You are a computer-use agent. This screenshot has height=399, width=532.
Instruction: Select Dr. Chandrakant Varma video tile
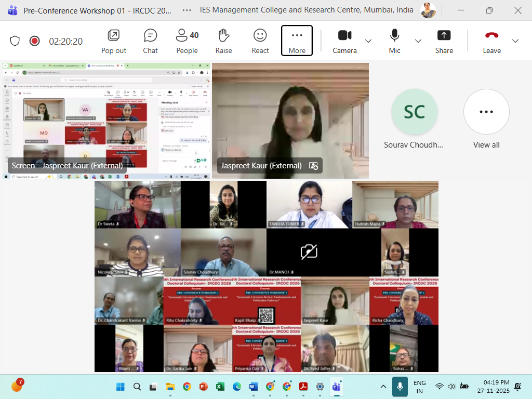(x=129, y=301)
